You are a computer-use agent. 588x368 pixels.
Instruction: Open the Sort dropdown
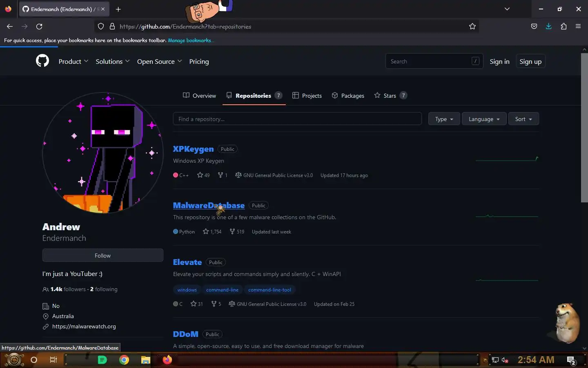[x=523, y=119]
